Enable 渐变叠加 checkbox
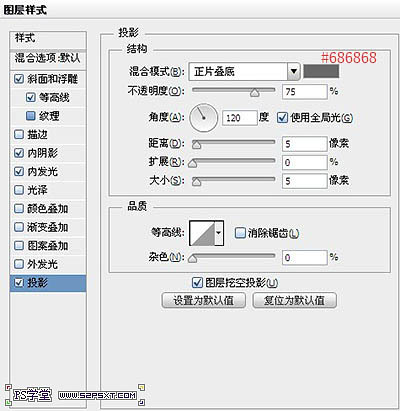Screen dimensions: 400x411 coord(19,227)
